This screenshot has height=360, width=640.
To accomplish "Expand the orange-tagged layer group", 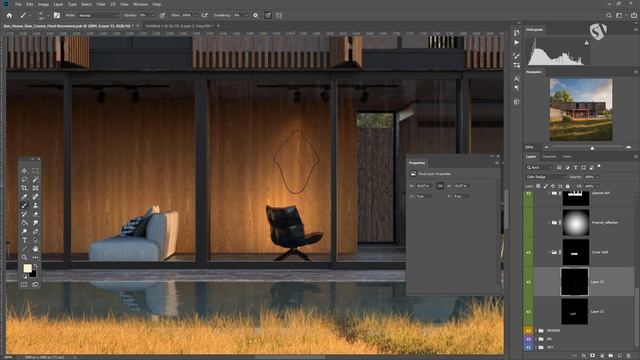I will pos(536,330).
